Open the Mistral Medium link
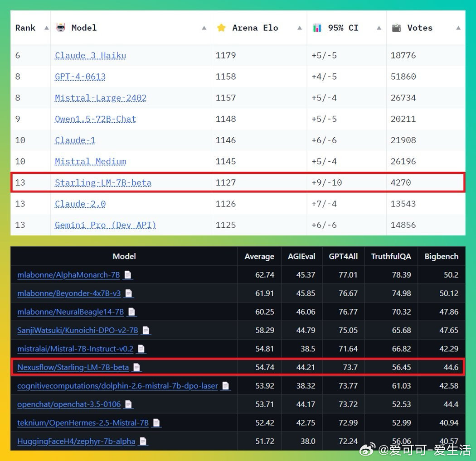The height and width of the screenshot is (461, 476). click(90, 161)
